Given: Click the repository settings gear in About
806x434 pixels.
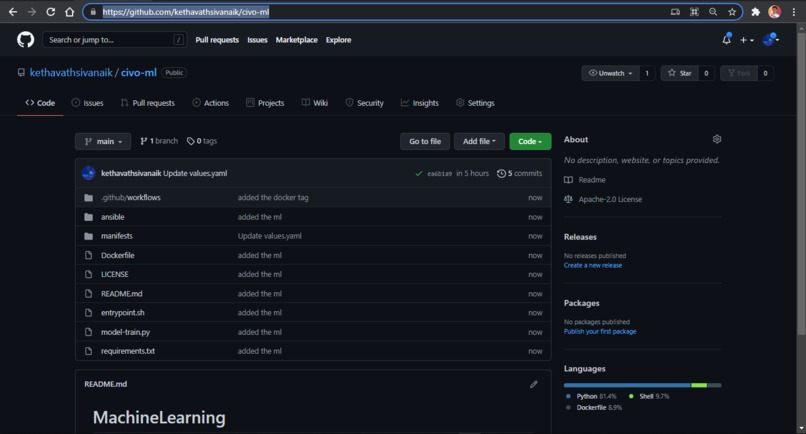Looking at the screenshot, I should click(717, 139).
